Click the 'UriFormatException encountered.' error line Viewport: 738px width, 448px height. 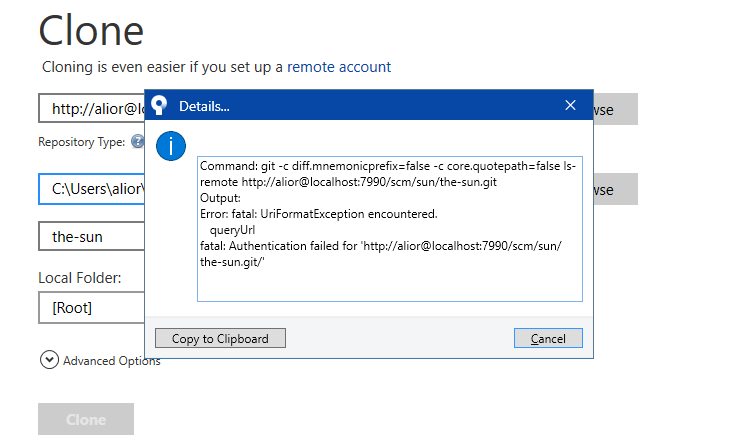coord(319,214)
